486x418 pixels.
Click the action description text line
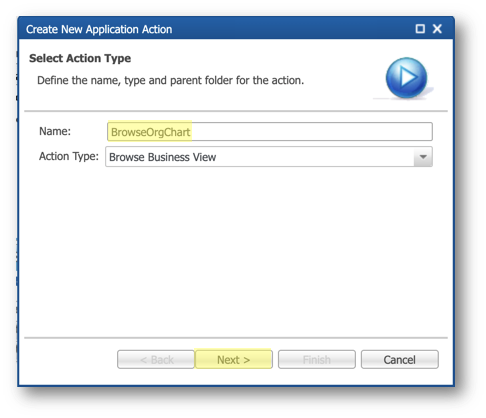tap(170, 80)
